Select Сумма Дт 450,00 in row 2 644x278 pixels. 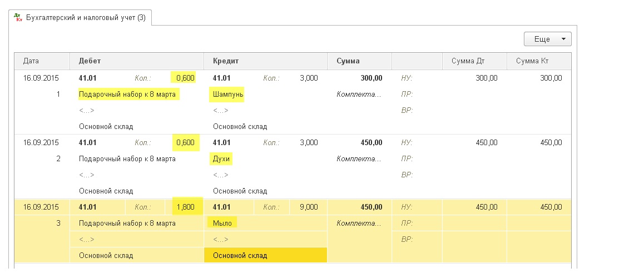[x=487, y=142]
